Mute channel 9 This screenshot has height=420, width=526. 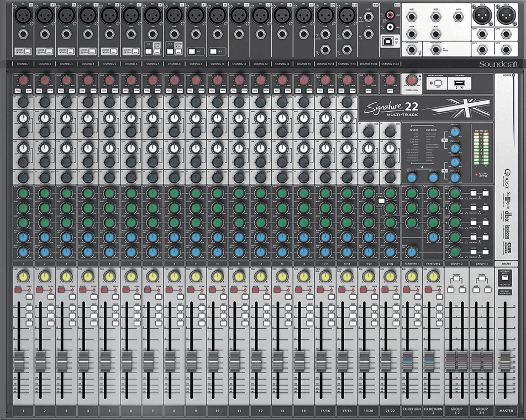pyautogui.click(x=191, y=290)
